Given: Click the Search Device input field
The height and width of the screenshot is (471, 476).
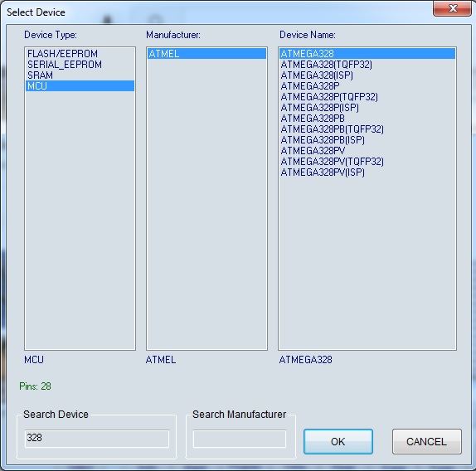Looking at the screenshot, I should [x=97, y=439].
